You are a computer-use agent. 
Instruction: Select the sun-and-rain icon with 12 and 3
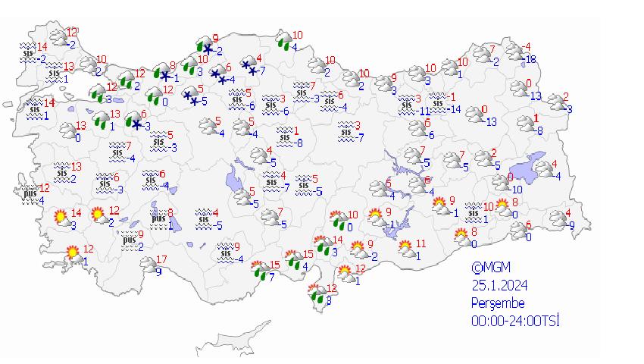[x=317, y=293]
